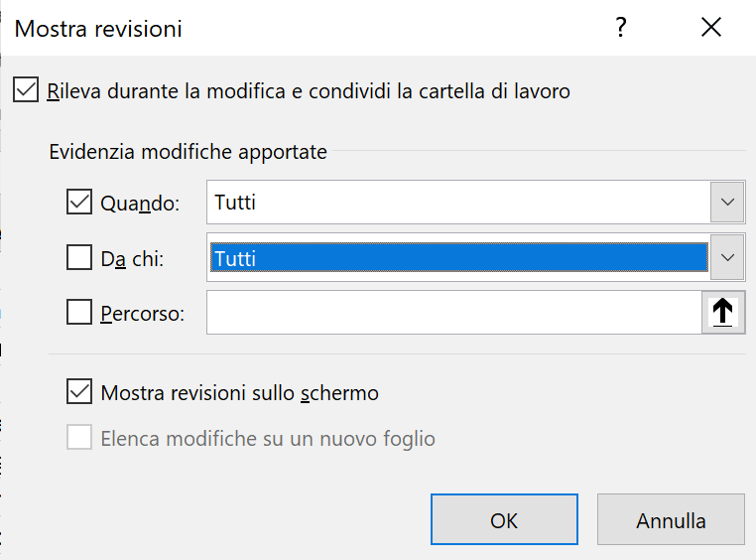Toggle the Rileva durante la modifica checkbox
The image size is (756, 560).
(26, 90)
